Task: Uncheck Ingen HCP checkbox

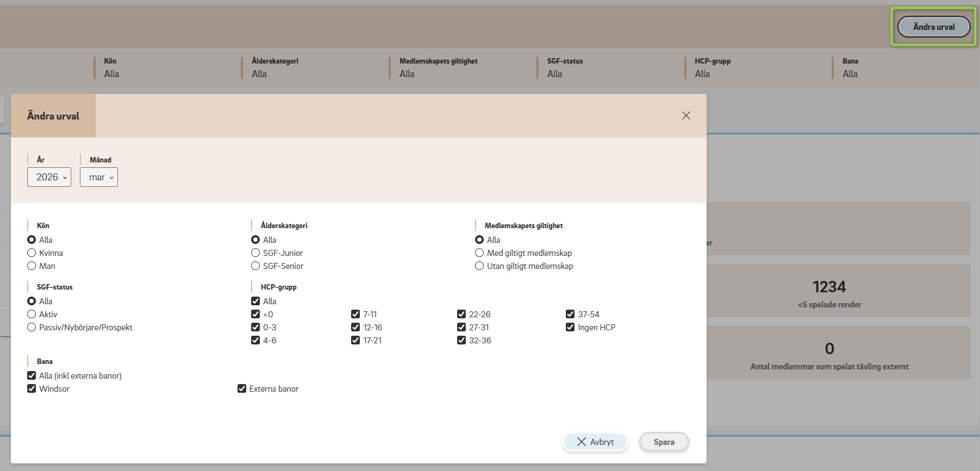Action: point(570,328)
